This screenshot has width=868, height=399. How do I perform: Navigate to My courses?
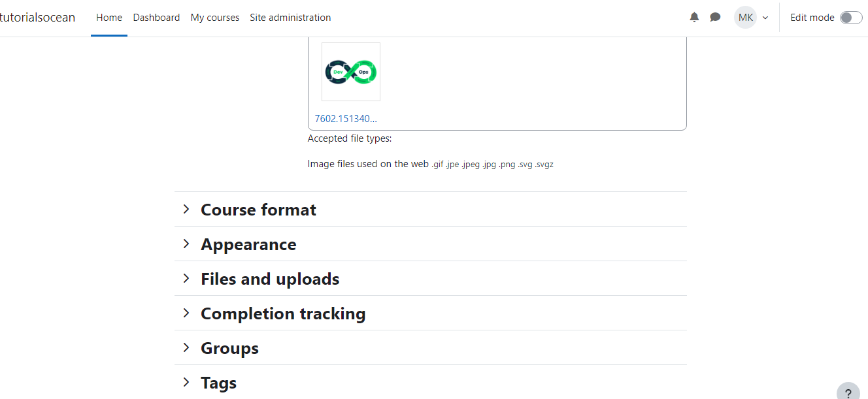coord(215,18)
